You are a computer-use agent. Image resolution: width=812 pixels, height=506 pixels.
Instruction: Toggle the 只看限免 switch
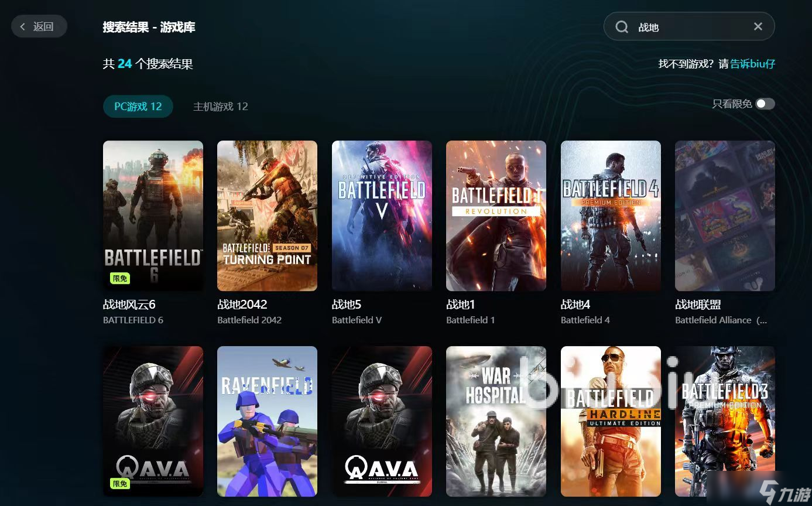point(765,104)
